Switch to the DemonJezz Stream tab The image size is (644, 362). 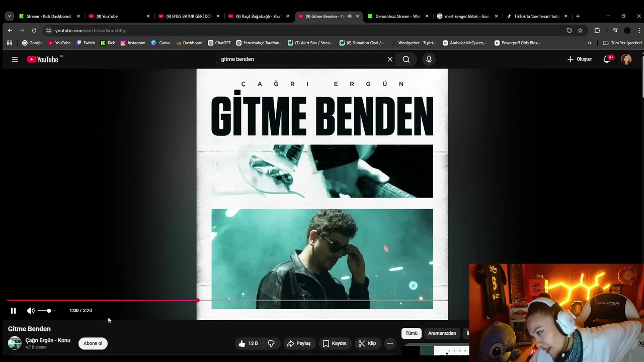(397, 16)
